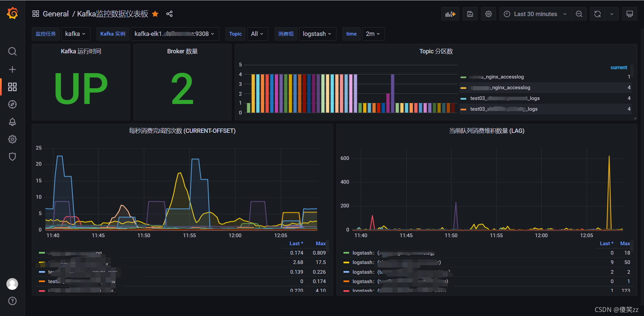Star the Kafka dashboard as favorite
644x316 pixels.
coord(155,14)
